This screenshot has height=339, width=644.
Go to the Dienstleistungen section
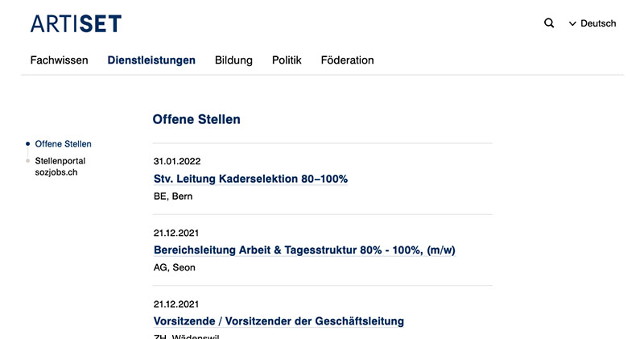(151, 60)
